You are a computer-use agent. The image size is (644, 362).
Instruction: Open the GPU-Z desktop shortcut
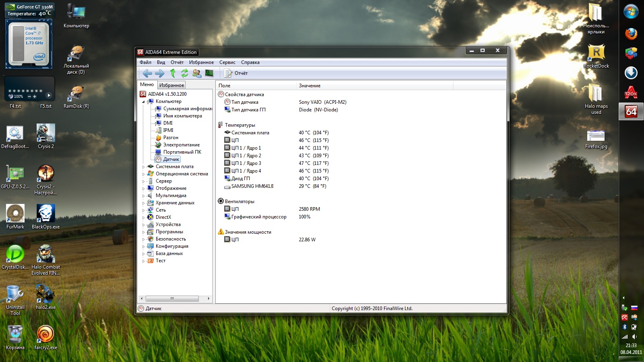point(15,177)
